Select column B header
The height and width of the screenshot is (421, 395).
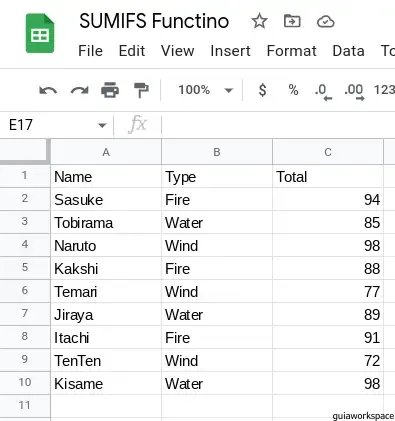217,152
